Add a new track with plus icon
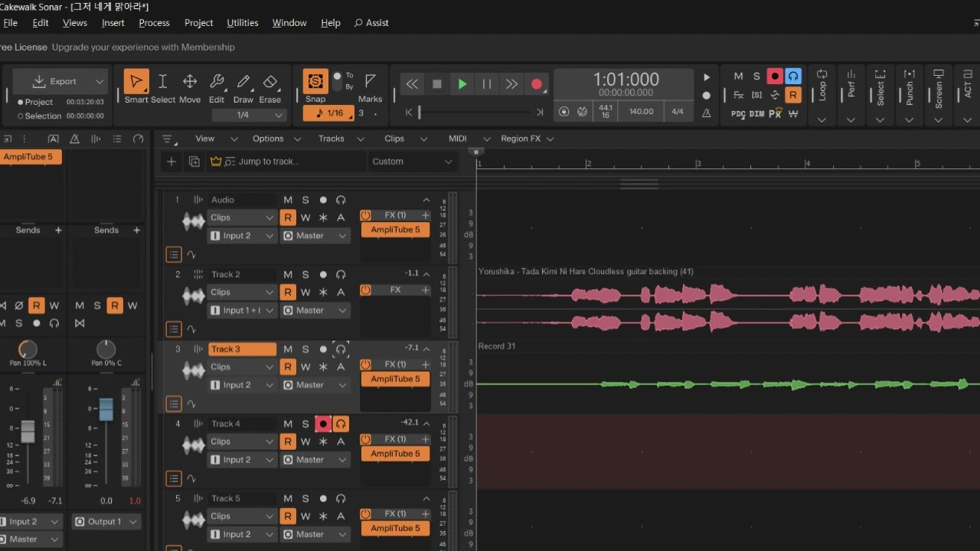Image resolution: width=980 pixels, height=551 pixels. pos(171,161)
